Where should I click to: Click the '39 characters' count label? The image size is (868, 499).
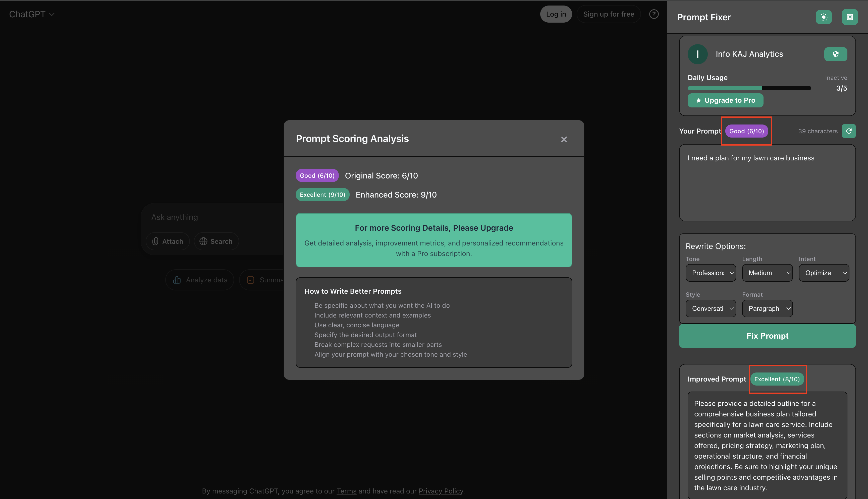pos(818,131)
